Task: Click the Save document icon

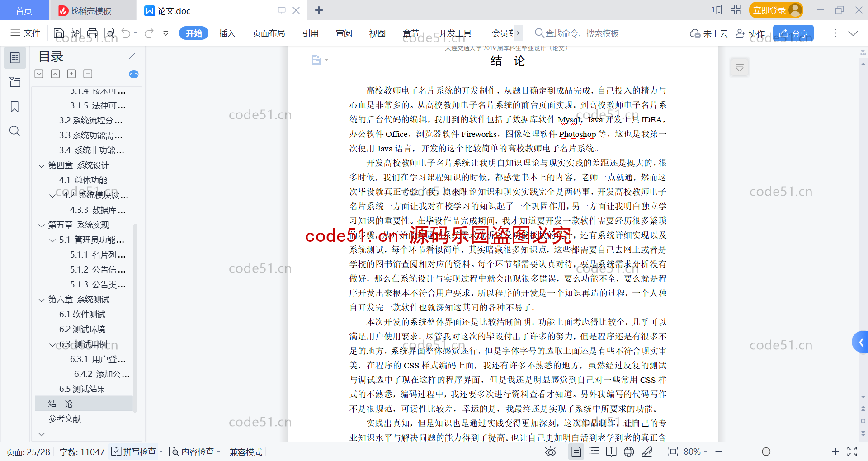Action: 59,33
